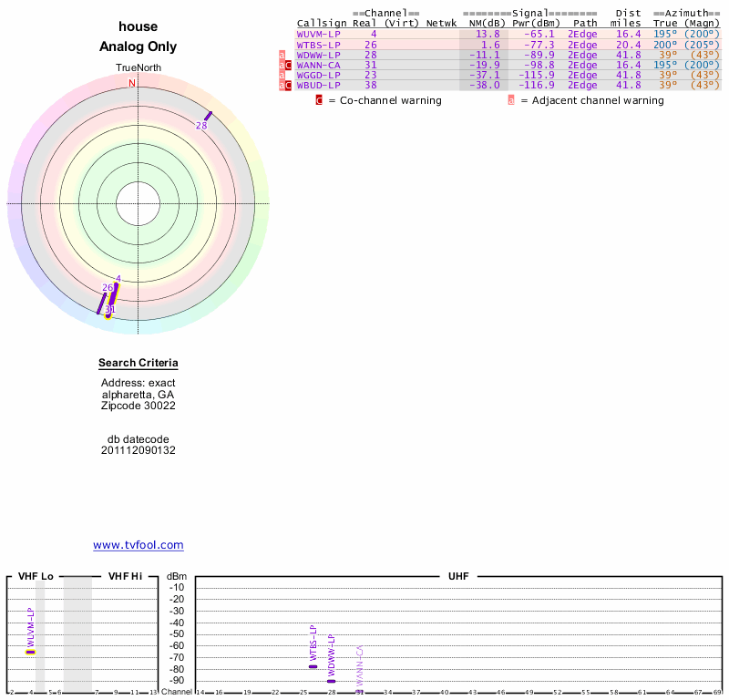
Task: Click the WTBS-LP signal bar in UHF chart
Action: [313, 666]
